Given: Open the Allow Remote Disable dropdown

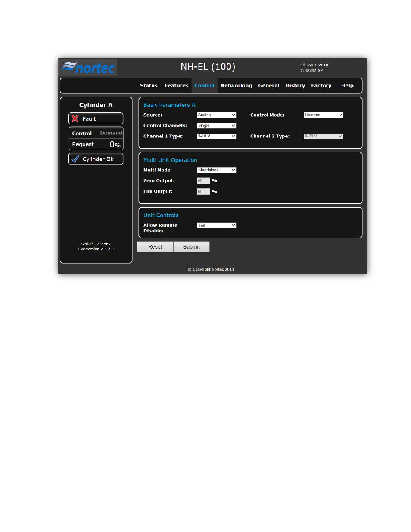Looking at the screenshot, I should [x=217, y=225].
